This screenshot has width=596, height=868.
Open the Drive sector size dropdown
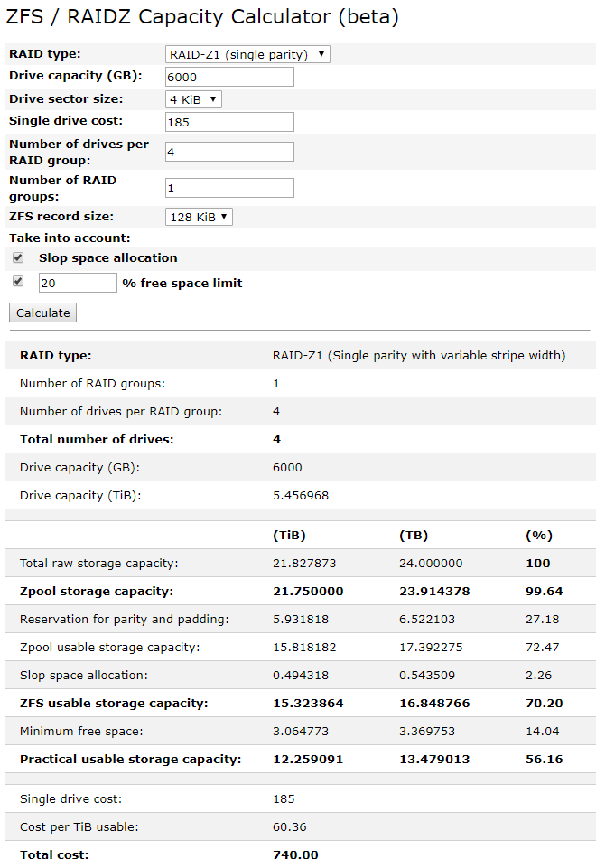[x=193, y=99]
